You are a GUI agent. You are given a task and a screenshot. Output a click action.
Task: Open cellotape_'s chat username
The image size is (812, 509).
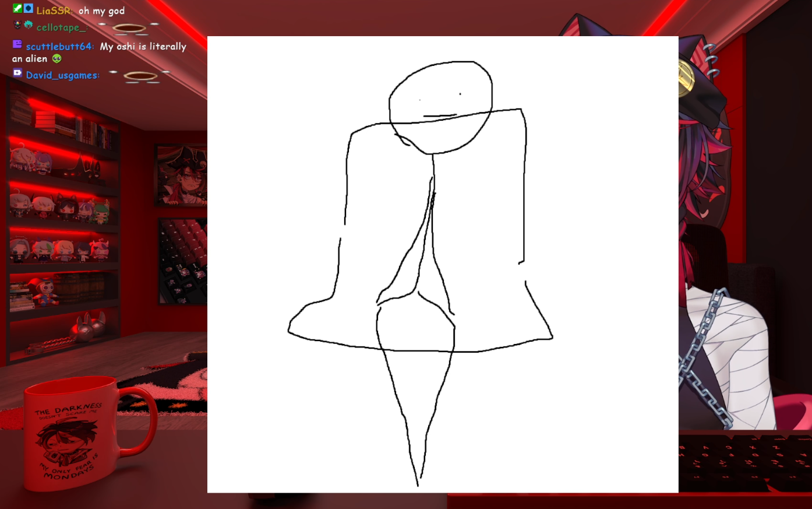[x=61, y=27]
